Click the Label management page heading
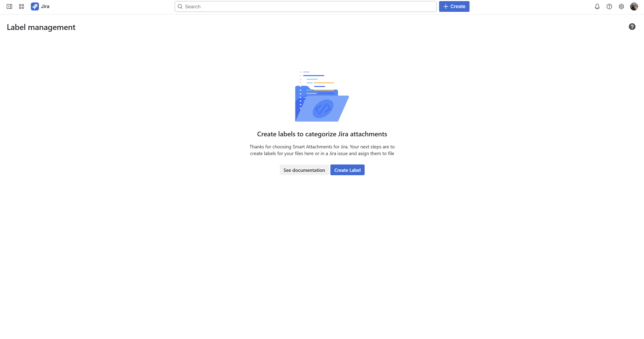Image resolution: width=644 pixels, height=339 pixels. point(41,27)
